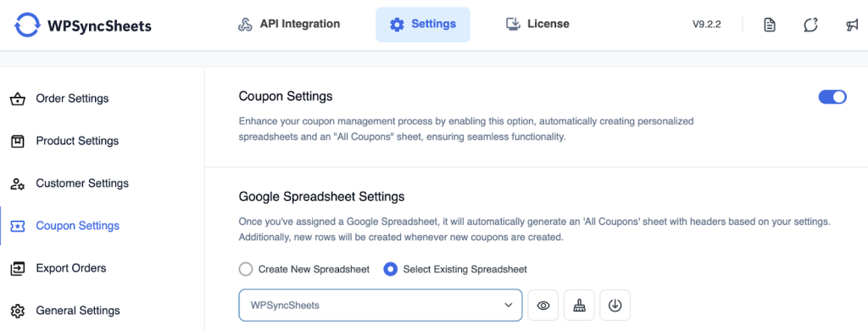Open the API Integration tab
This screenshot has width=868, height=331.
[288, 25]
